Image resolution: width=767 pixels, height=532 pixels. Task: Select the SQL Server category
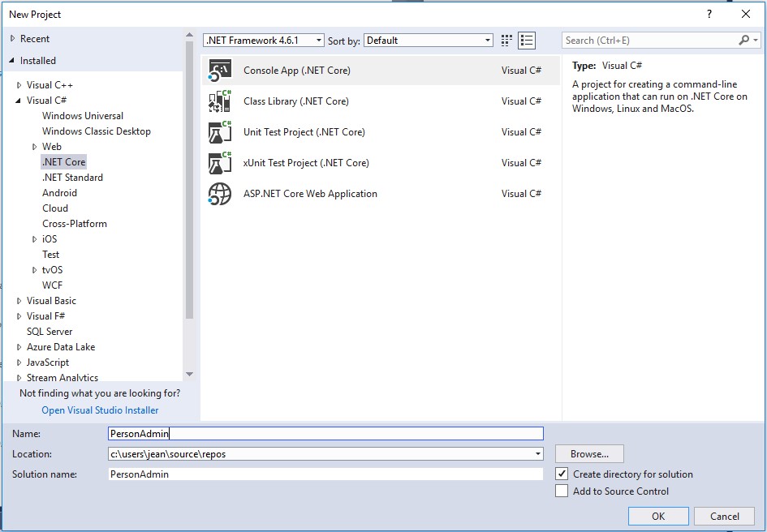coord(50,332)
